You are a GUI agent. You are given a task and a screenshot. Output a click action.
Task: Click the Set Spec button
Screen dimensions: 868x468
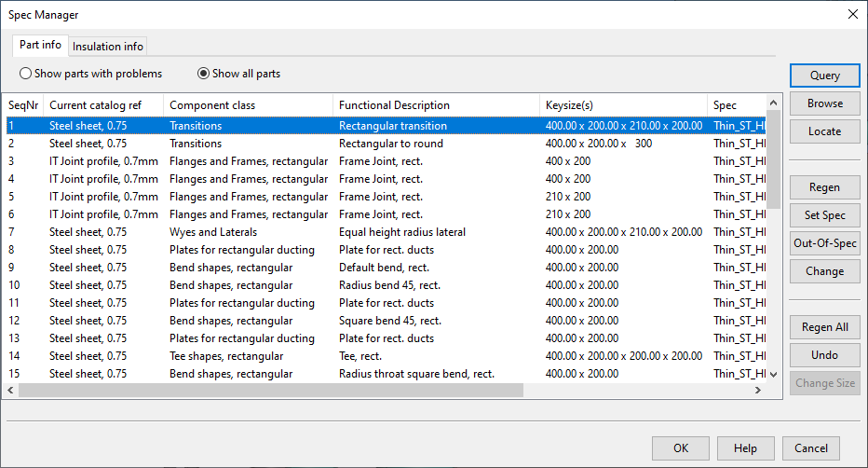click(824, 215)
